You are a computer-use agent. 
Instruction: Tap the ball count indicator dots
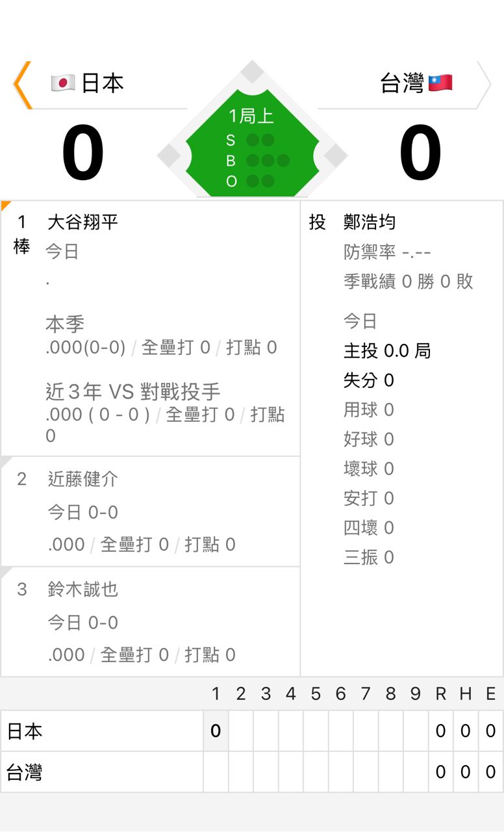(267, 161)
